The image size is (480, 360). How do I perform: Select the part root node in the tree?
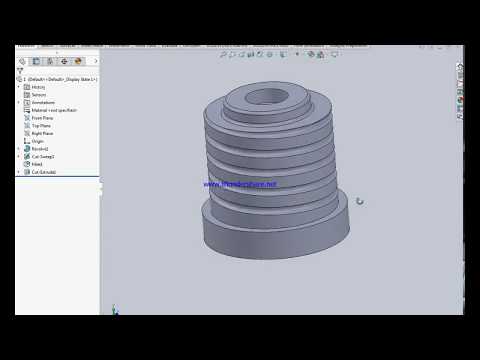click(57, 79)
